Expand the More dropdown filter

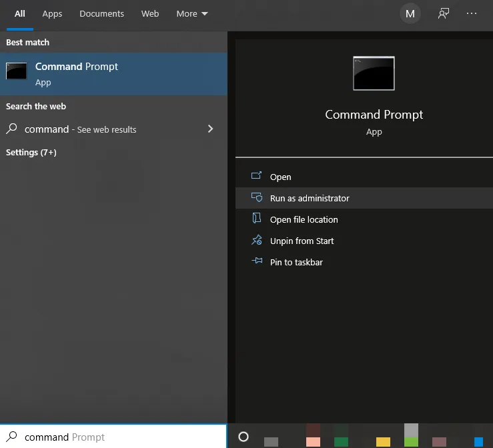191,14
